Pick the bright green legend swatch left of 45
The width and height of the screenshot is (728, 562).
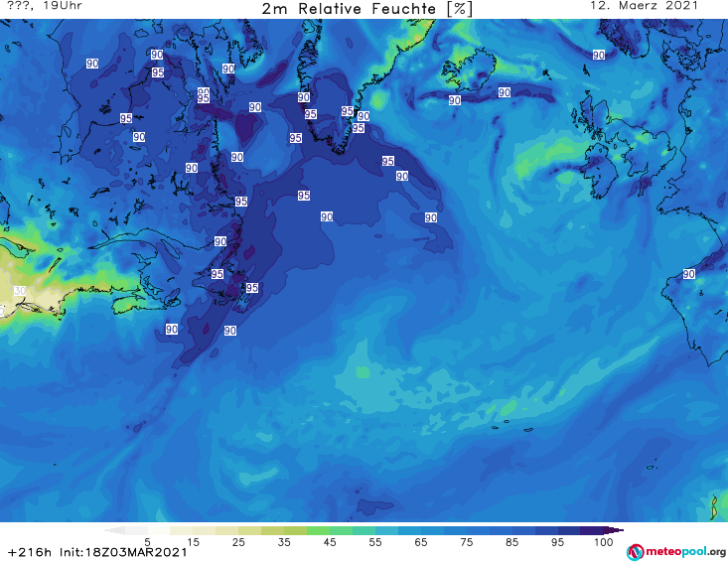318,530
